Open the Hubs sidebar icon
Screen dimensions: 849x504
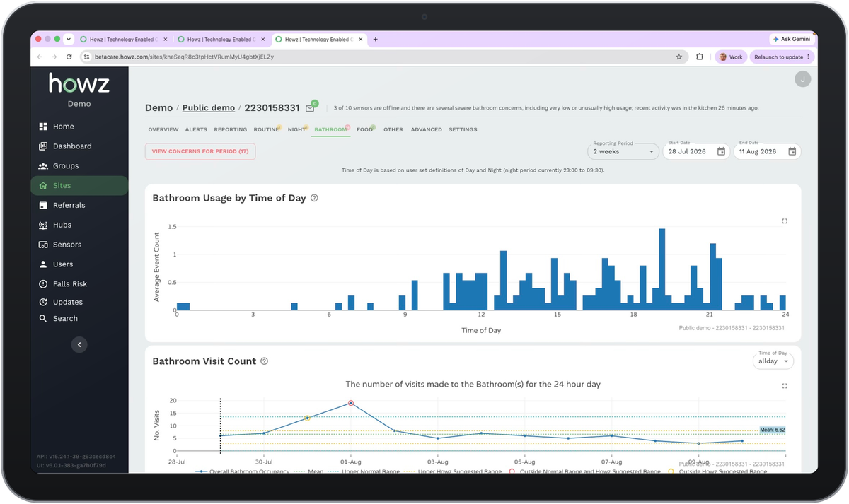pyautogui.click(x=44, y=225)
